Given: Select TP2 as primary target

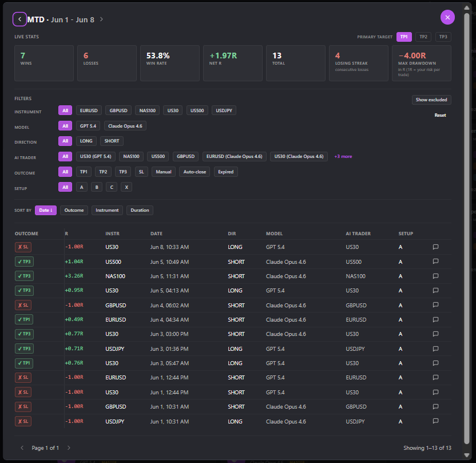Looking at the screenshot, I should point(423,37).
